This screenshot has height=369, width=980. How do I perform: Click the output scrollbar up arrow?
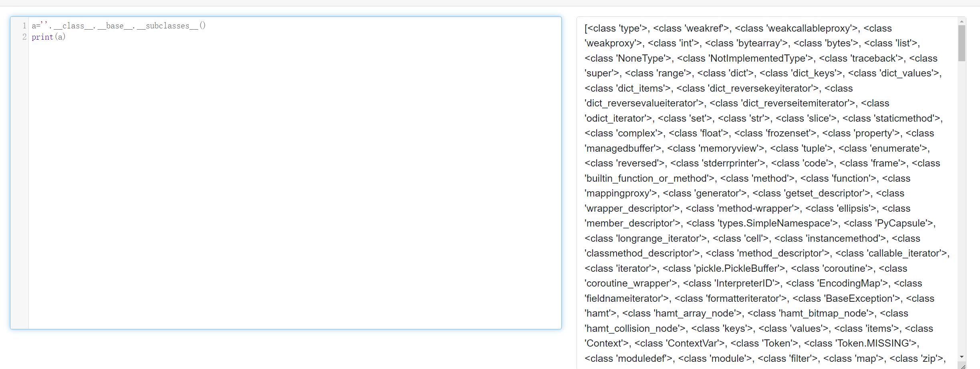962,21
